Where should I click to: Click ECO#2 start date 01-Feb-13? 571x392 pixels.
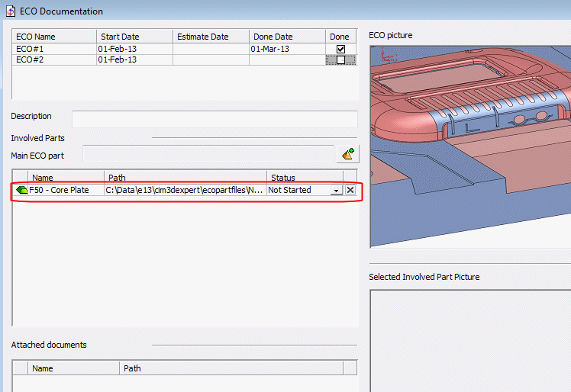click(134, 59)
